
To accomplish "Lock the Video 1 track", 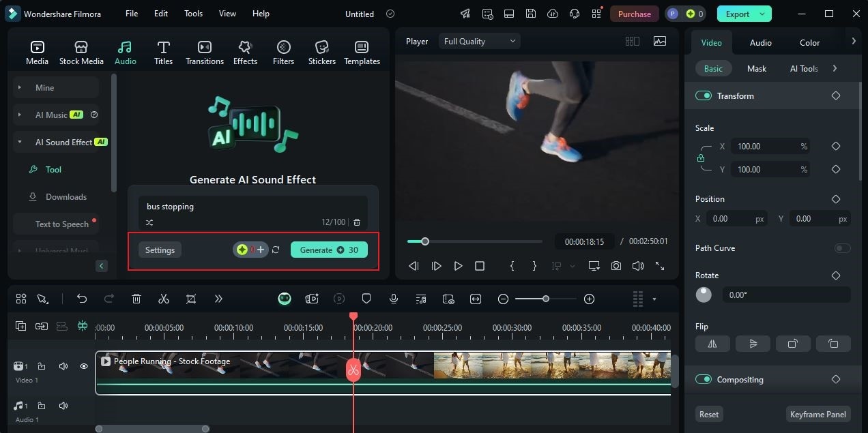I will pos(42,367).
